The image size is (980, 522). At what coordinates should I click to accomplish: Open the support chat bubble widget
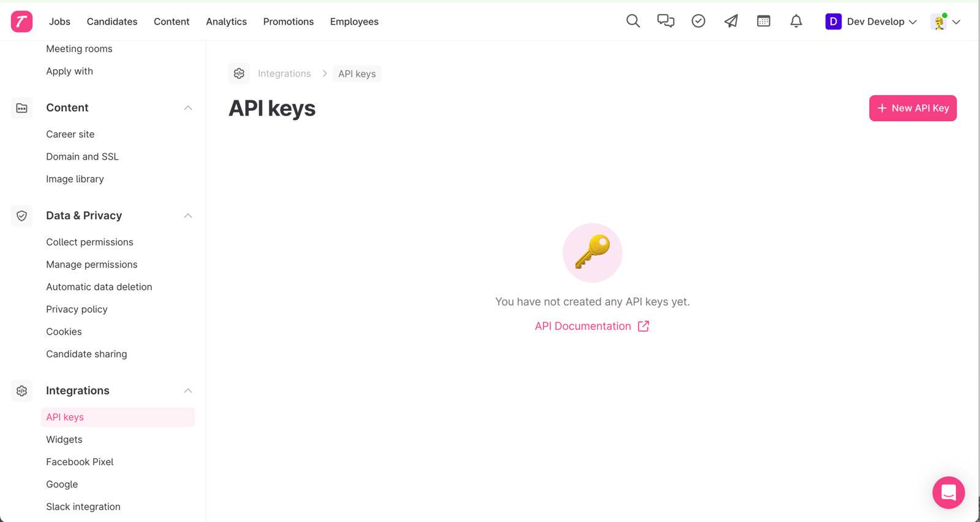pyautogui.click(x=948, y=492)
